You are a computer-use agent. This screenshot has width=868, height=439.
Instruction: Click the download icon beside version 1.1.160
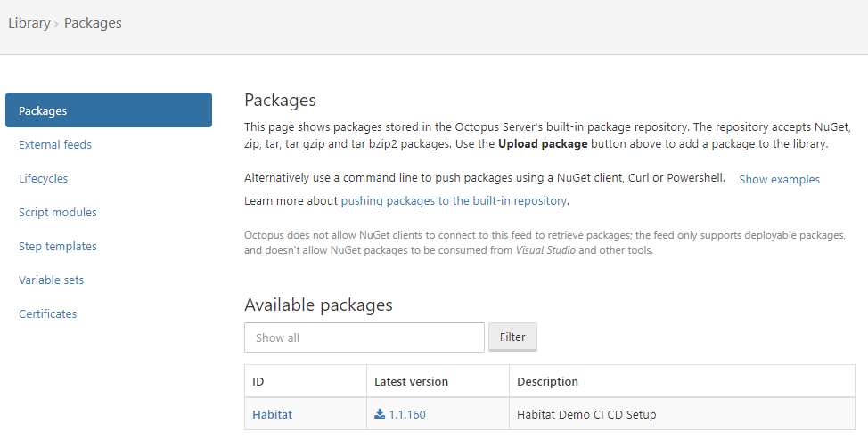[x=380, y=414]
